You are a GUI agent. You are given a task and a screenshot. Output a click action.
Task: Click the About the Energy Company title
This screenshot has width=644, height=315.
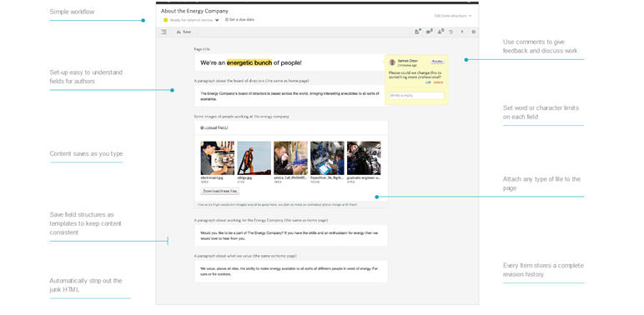pos(194,11)
